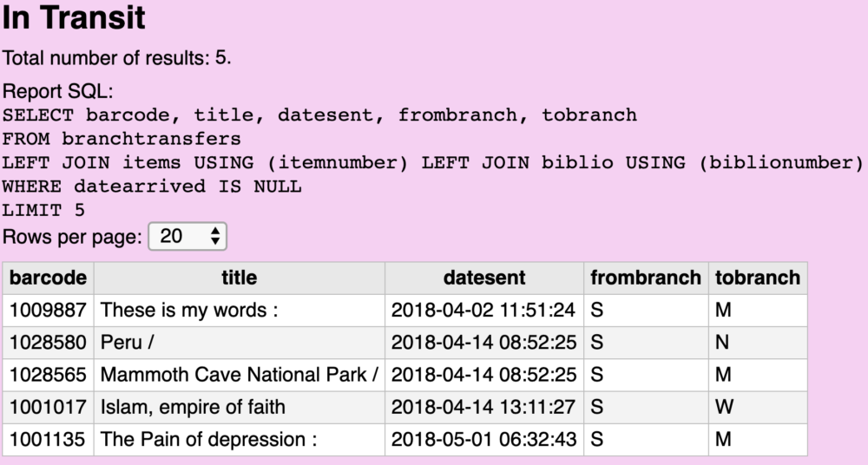Viewport: 868px width, 465px height.
Task: Click the 'In Transit' heading
Action: coord(74,17)
